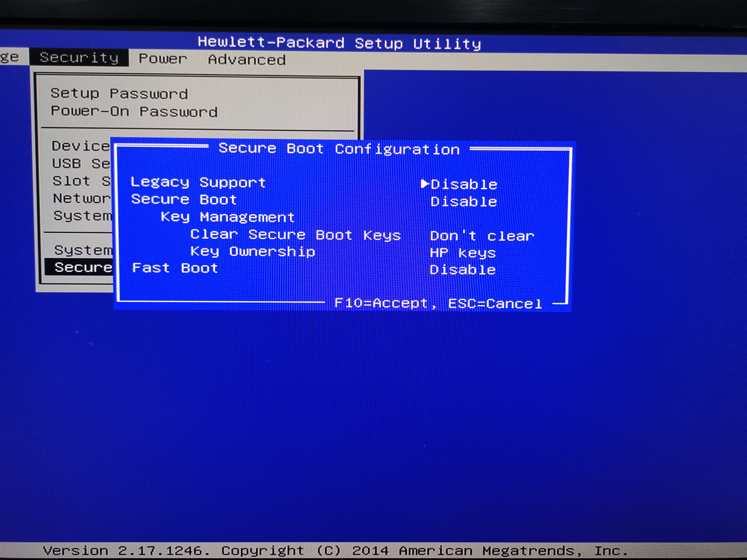
Task: Select the Key Management heading
Action: coord(228,217)
